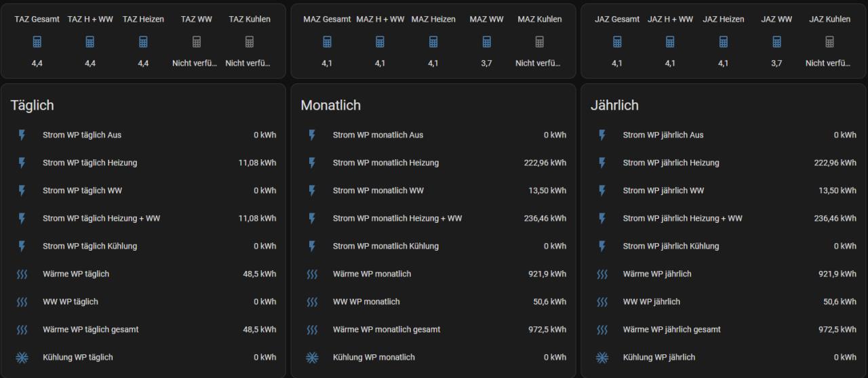Click the snowflake icon beside Kühlung WP jährlich

click(602, 357)
